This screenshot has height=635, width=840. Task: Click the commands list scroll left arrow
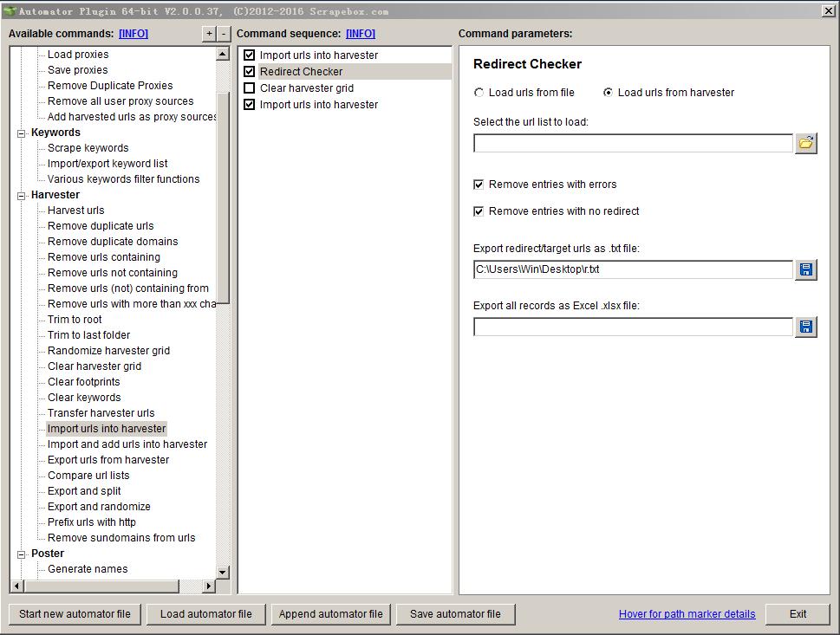(16, 586)
